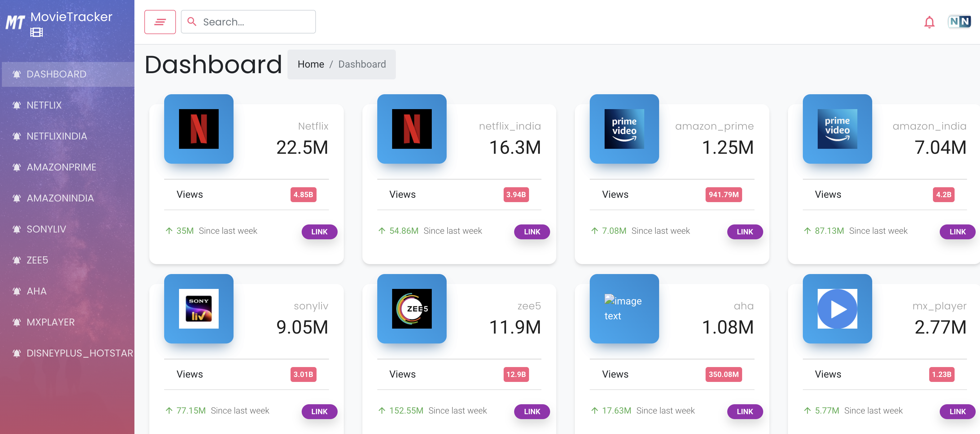Click the 4.85B views badge on Netflix card
The image size is (980, 434).
pyautogui.click(x=303, y=195)
